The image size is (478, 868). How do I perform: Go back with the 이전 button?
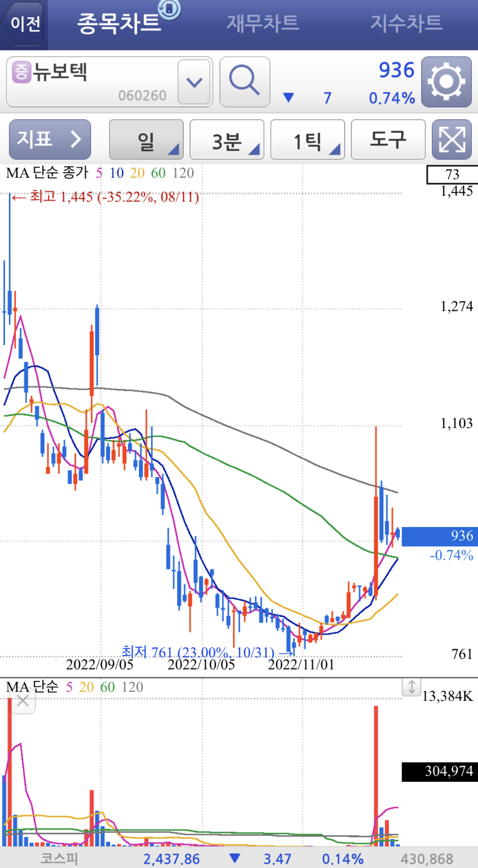coord(24,23)
